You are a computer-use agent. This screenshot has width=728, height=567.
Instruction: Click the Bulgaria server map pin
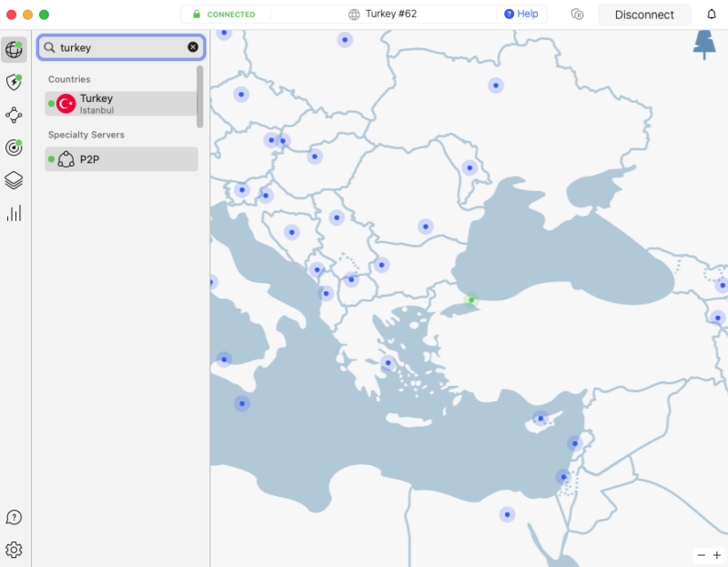(381, 265)
